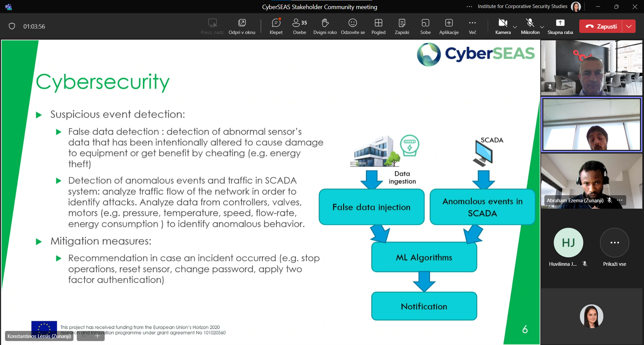Expand camera options dropdown arrow

515,27
